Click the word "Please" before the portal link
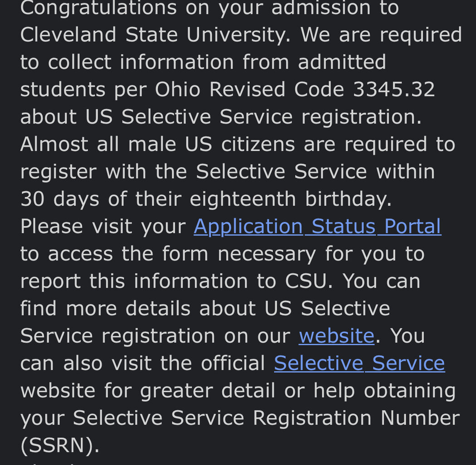 [x=51, y=226]
